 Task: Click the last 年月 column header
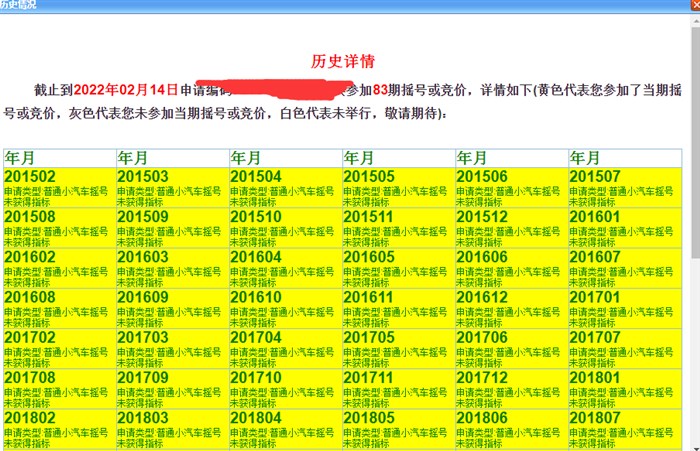[x=586, y=158]
